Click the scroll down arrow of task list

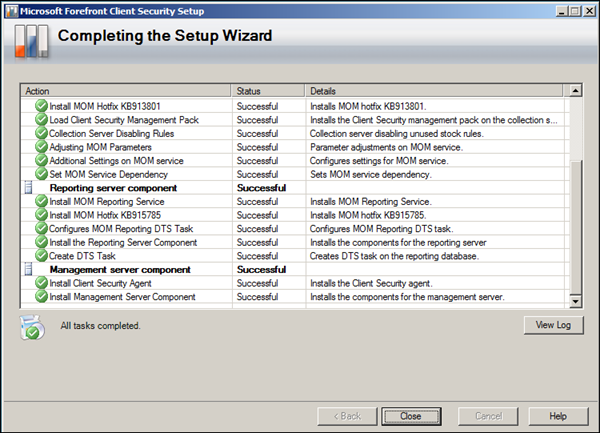coord(576,301)
